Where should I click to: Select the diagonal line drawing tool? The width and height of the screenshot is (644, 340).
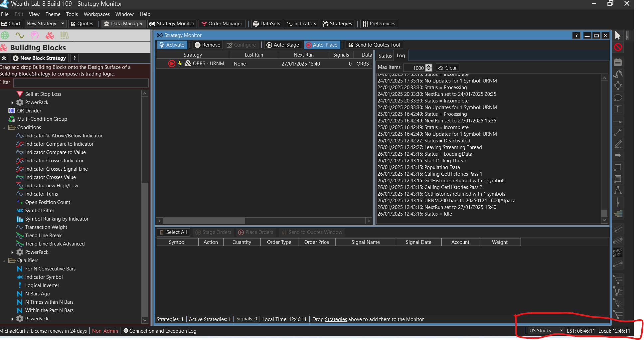tap(618, 132)
